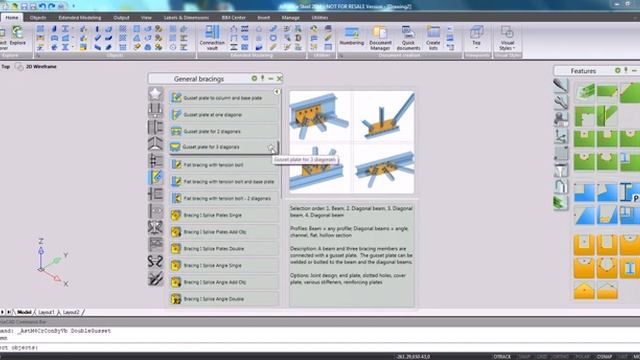Select Gusset plate at one diagonal
This screenshot has height=360, width=640.
224,115
